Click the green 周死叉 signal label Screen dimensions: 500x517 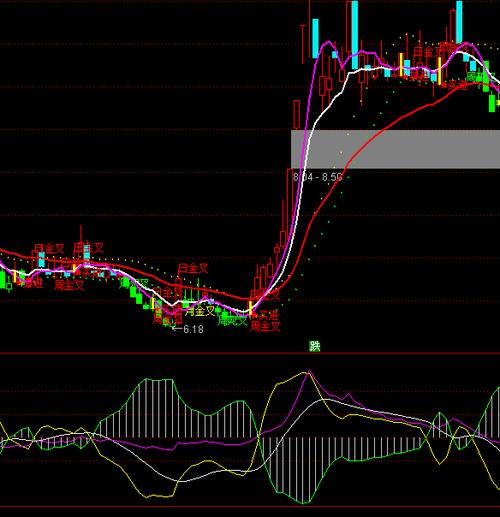click(x=232, y=321)
